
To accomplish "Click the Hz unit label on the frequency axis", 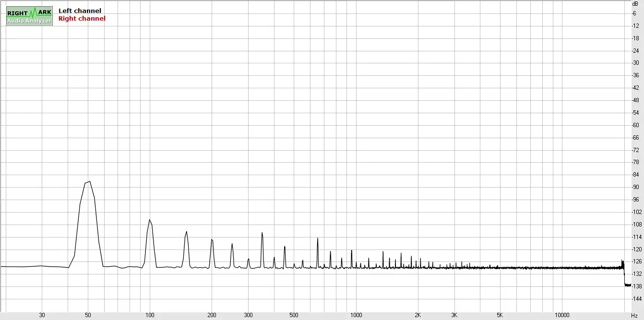I will pos(634,315).
